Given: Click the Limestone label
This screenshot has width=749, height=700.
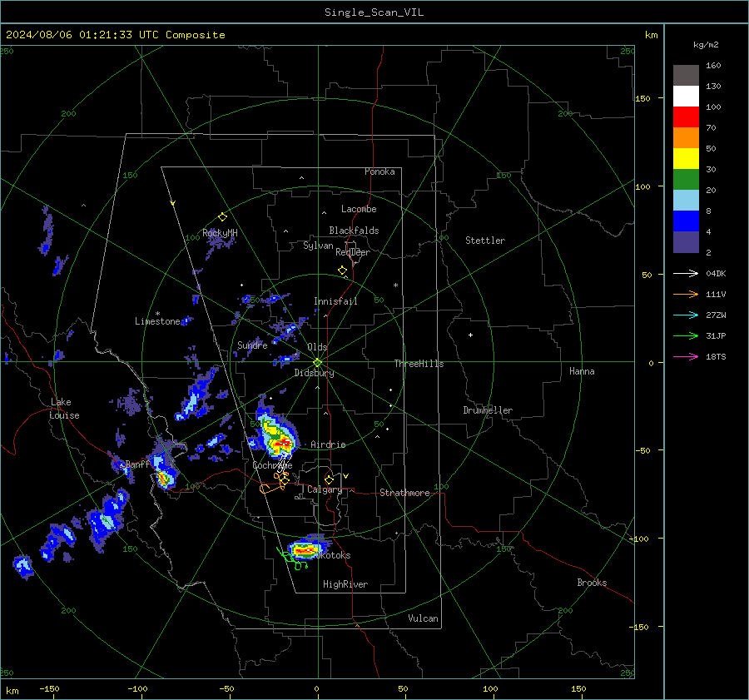Looking at the screenshot, I should (x=157, y=321).
